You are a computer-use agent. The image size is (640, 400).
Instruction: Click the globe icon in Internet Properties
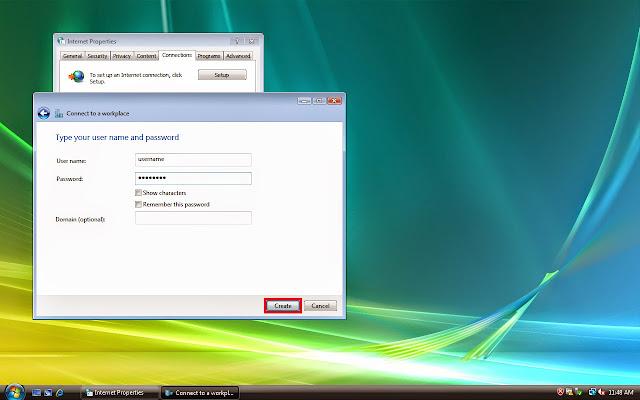[76, 76]
